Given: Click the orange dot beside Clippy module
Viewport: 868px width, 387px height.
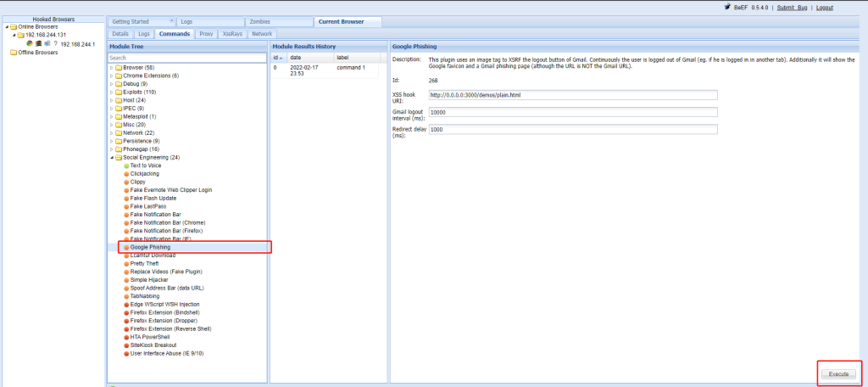Looking at the screenshot, I should (126, 182).
